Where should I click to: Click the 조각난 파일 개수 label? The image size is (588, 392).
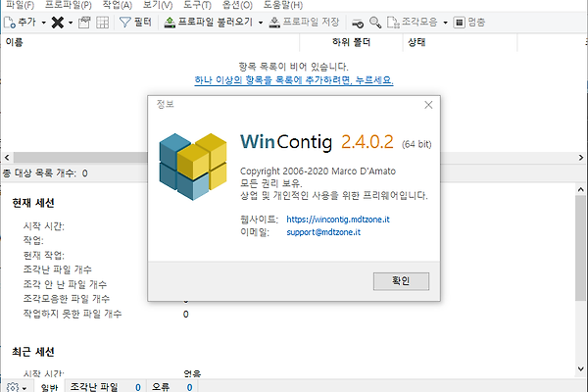58,269
